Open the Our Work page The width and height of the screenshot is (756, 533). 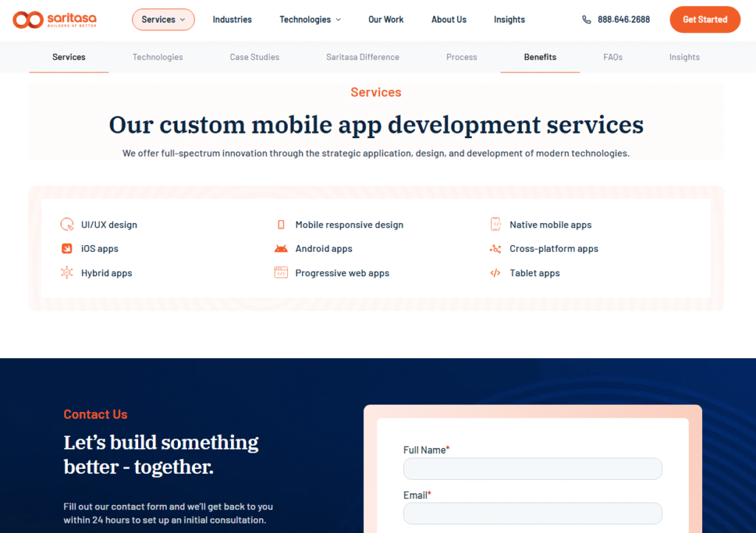(385, 20)
